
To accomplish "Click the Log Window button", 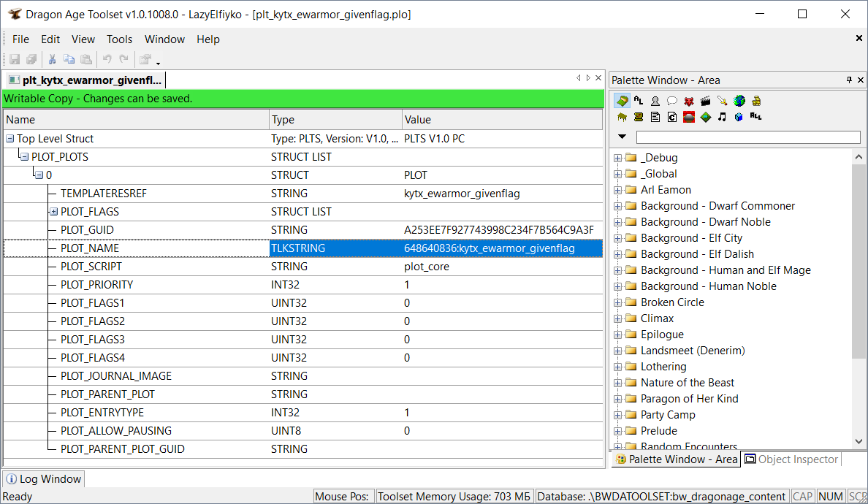I will point(44,479).
